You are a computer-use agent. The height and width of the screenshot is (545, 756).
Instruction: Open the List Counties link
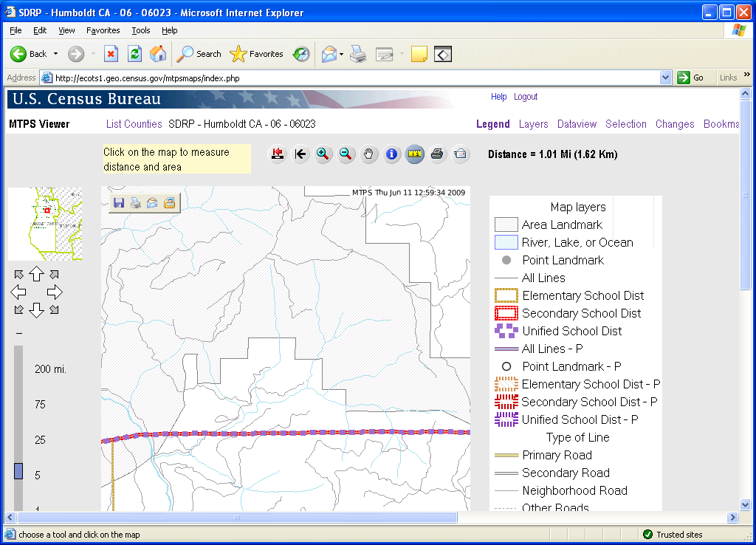[x=134, y=124]
